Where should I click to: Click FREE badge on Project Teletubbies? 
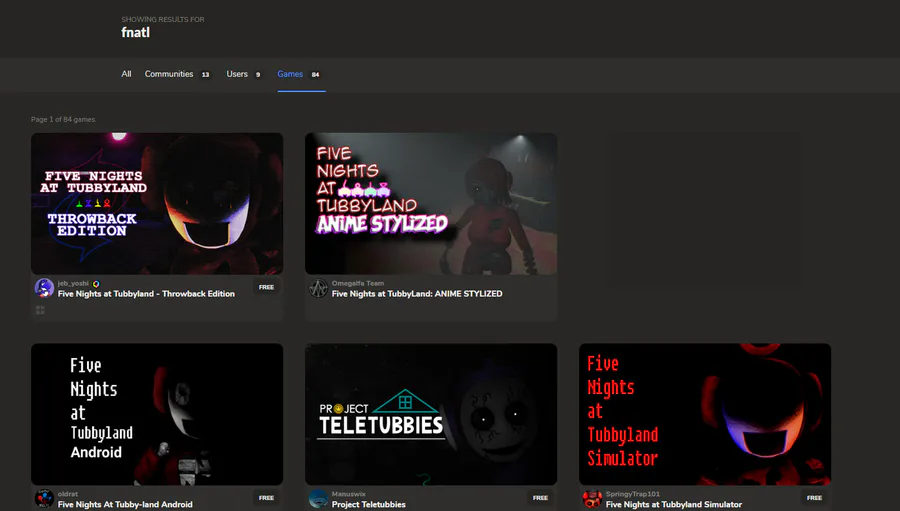pyautogui.click(x=540, y=498)
